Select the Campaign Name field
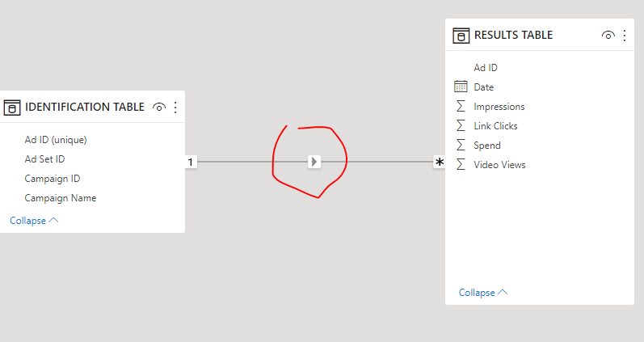Image resolution: width=644 pixels, height=342 pixels. click(x=61, y=198)
